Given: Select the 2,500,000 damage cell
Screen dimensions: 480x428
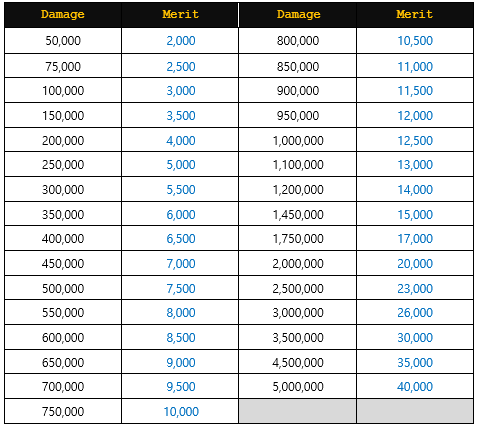Looking at the screenshot, I should coord(298,288).
